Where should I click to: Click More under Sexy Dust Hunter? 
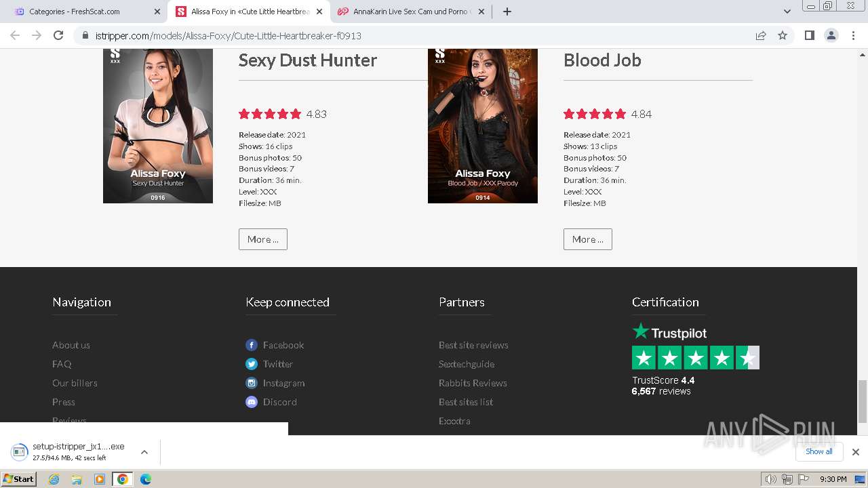point(263,239)
